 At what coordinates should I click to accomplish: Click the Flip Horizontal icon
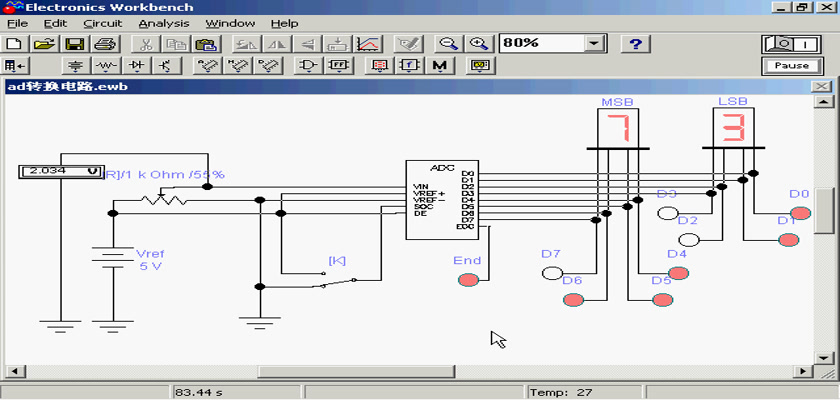click(276, 43)
